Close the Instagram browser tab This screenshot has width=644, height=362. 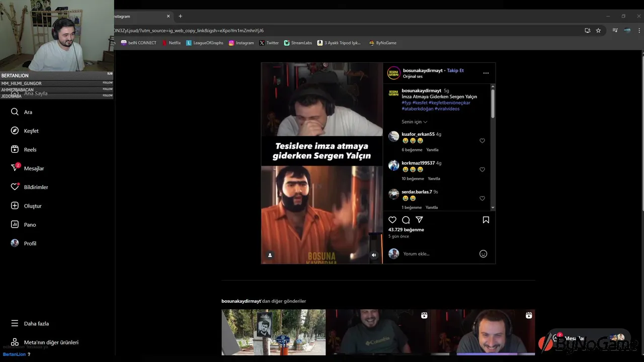[169, 16]
